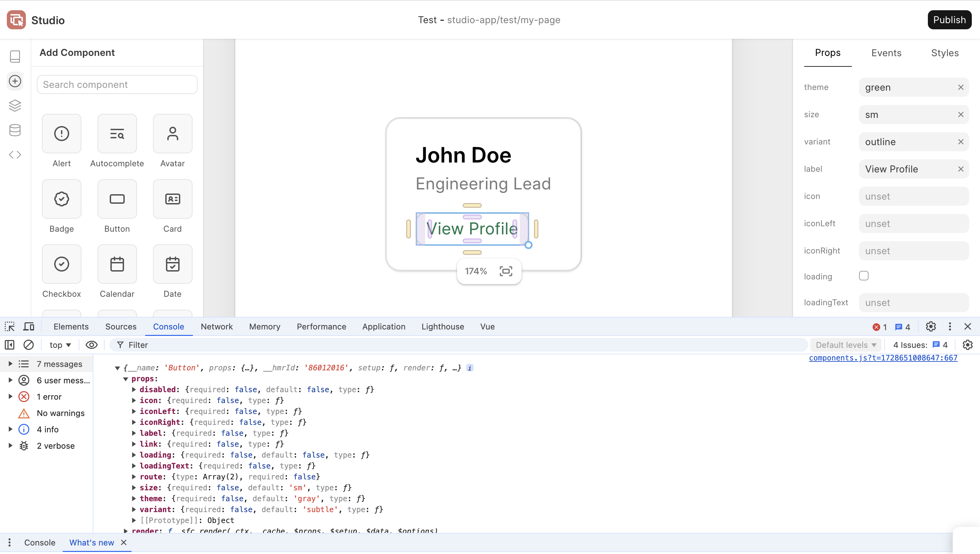The image size is (980, 554).
Task: Collapse the props object node
Action: click(x=125, y=379)
